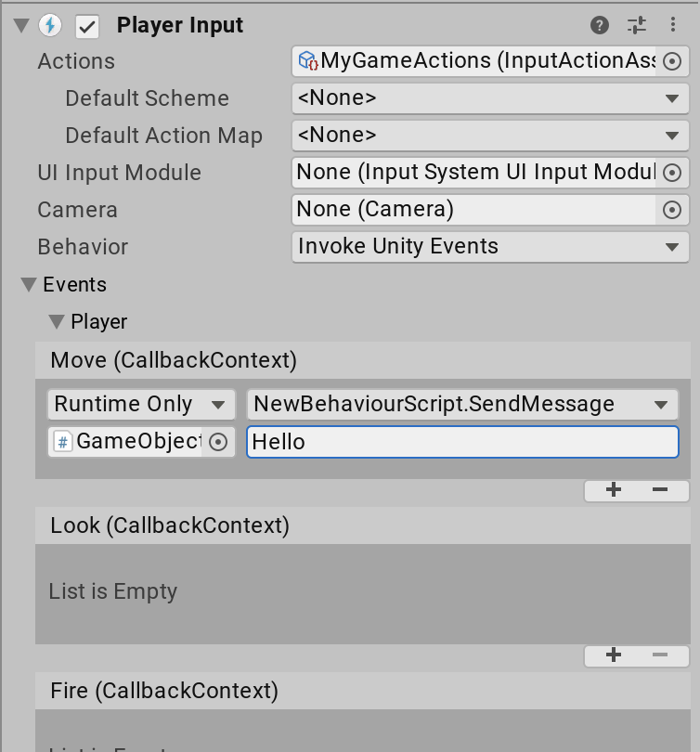Image resolution: width=700 pixels, height=752 pixels.
Task: Open object picker beside GameObject target
Action: (x=218, y=442)
